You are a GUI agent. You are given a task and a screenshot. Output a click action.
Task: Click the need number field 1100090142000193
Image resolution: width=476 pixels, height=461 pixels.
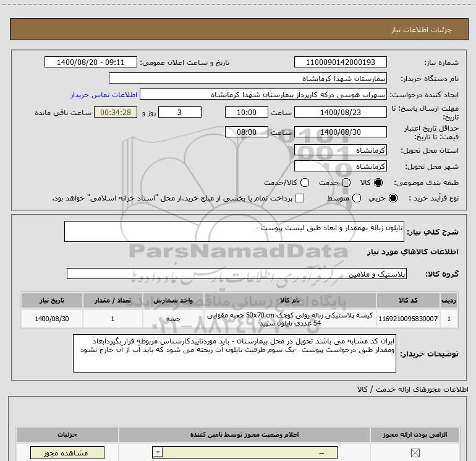[340, 62]
